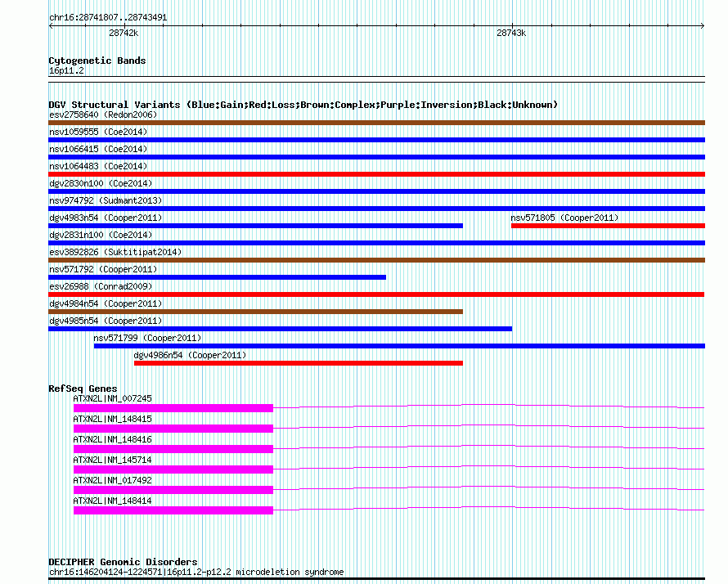Open the nsv571805 (Cooper2011) label
This screenshot has width=728, height=584.
point(564,218)
